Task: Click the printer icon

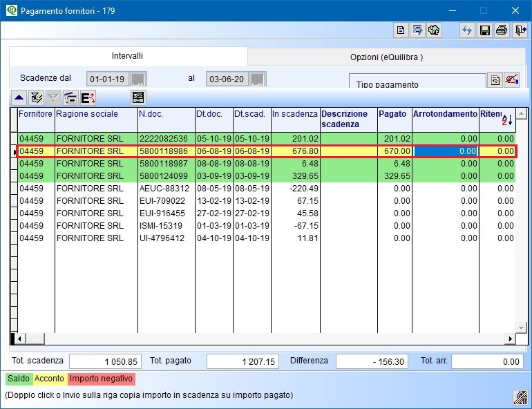Action: tap(502, 30)
